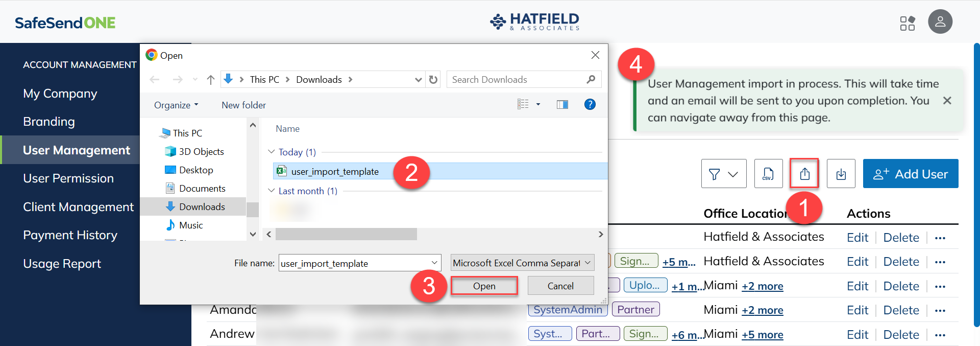Click the SafeSend ONE logo
The height and width of the screenshot is (346, 980).
pyautogui.click(x=65, y=23)
